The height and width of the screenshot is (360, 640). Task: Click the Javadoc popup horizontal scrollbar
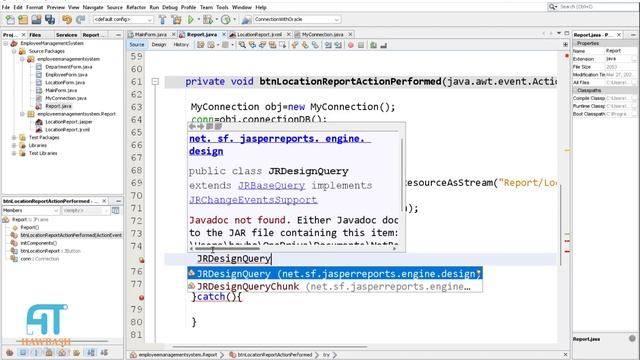pos(227,248)
